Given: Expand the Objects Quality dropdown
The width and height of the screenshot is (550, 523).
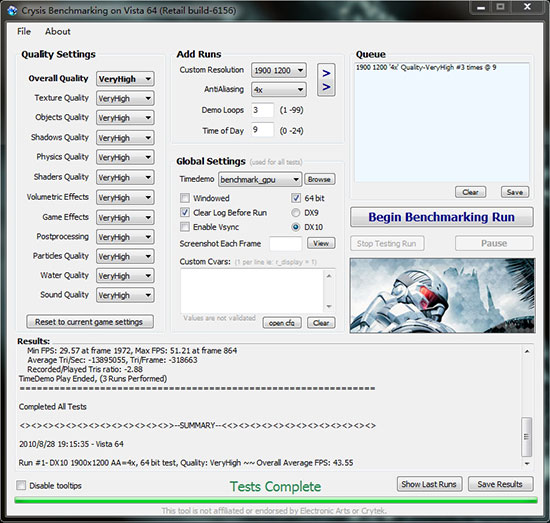Looking at the screenshot, I should tap(125, 118).
